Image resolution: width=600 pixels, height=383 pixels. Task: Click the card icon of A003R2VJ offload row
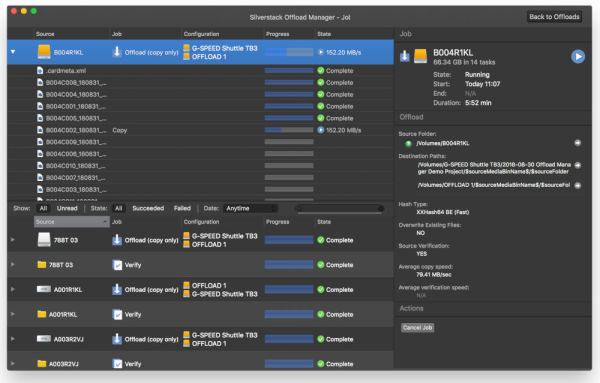(44, 339)
